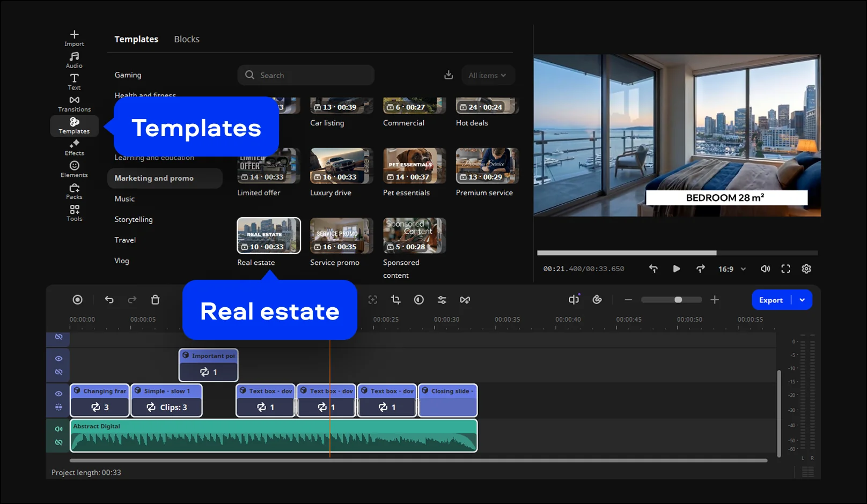Open the Transitions panel

pos(74,104)
